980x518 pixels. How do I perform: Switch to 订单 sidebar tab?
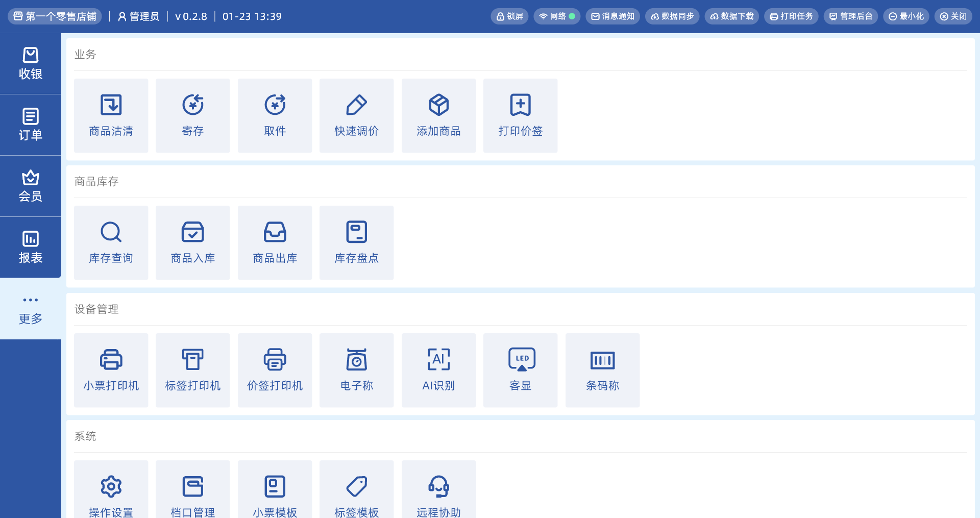click(31, 125)
